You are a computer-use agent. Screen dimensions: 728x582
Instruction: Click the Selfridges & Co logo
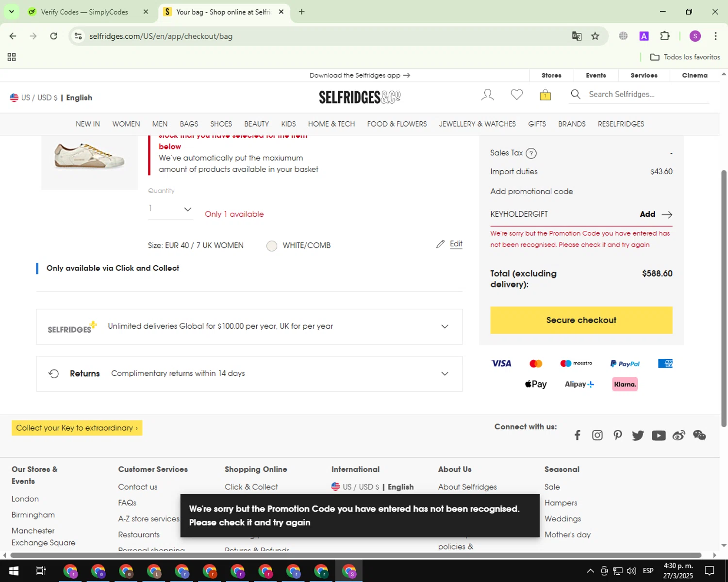point(360,97)
